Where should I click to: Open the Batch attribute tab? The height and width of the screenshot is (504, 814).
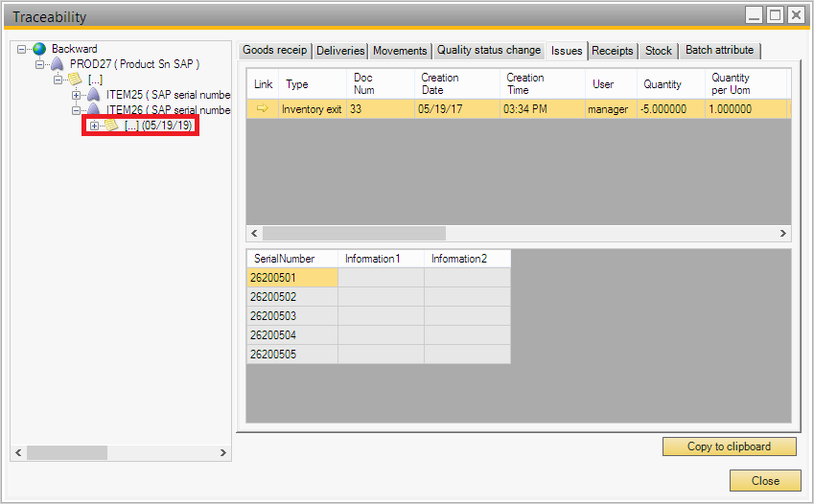(719, 51)
